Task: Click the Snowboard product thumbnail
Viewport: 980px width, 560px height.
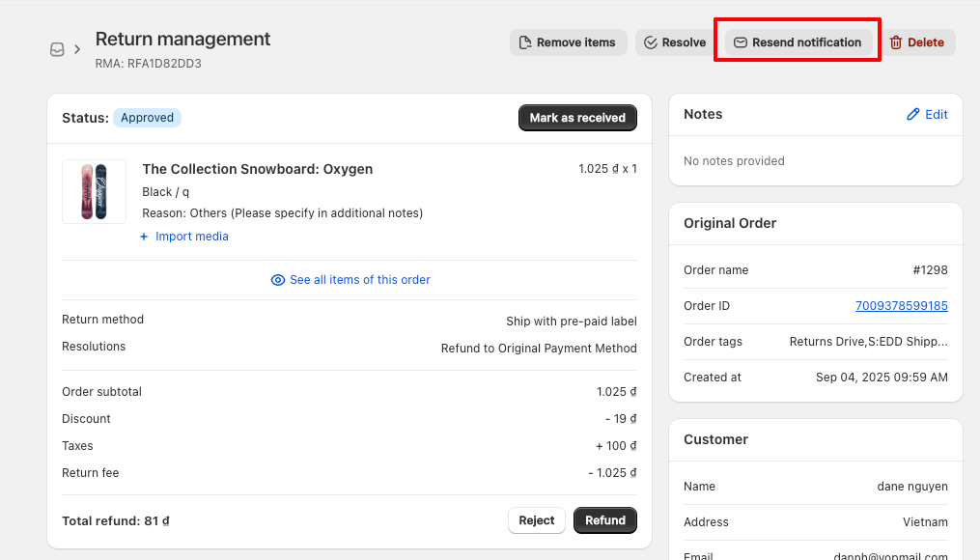Action: pyautogui.click(x=94, y=191)
